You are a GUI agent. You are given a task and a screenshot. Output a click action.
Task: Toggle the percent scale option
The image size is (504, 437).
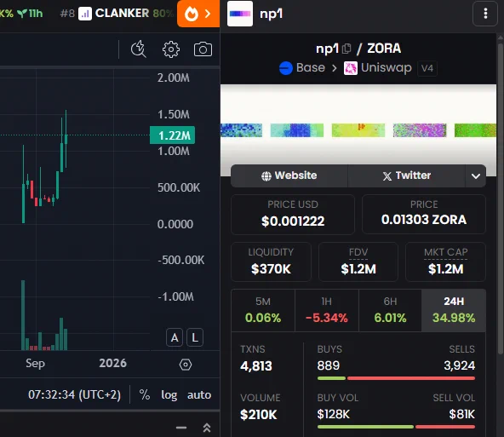[x=145, y=394]
